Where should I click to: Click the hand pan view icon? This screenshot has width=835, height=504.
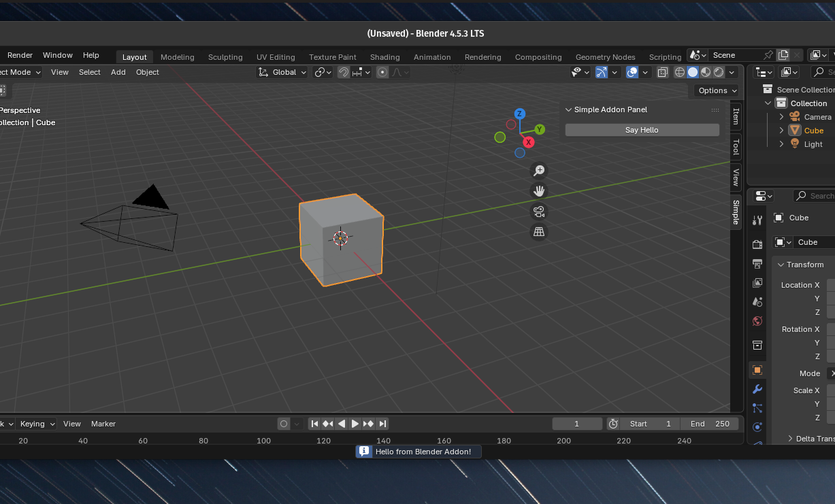tap(539, 191)
